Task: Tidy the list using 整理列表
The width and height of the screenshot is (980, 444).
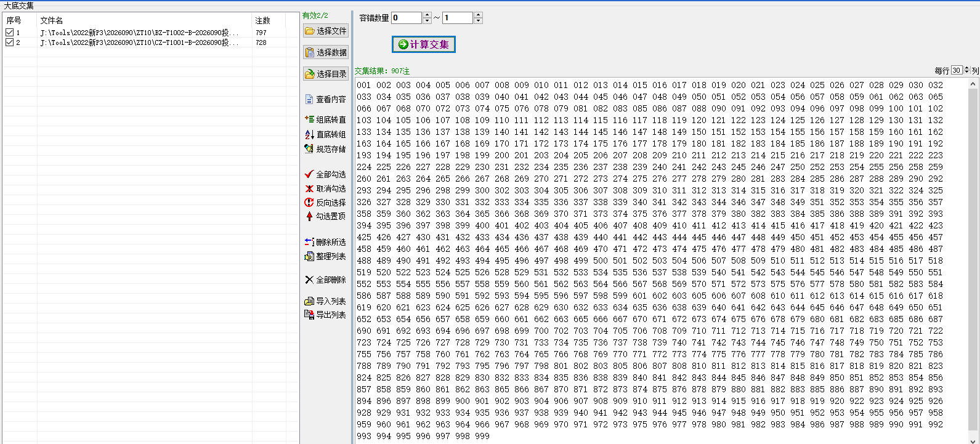Action: coord(326,256)
